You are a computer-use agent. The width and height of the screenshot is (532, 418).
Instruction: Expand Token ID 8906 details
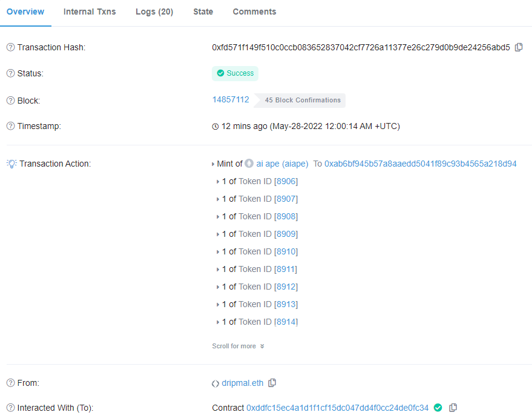coord(218,181)
